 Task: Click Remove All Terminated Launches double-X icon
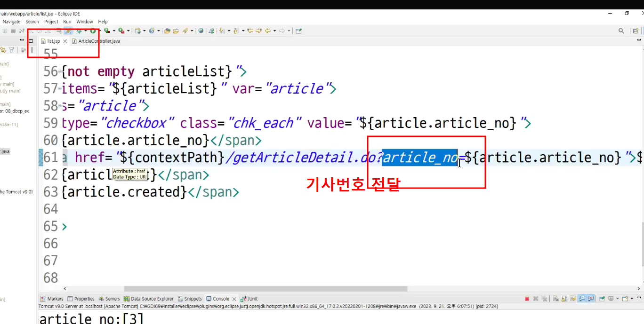coord(544,299)
